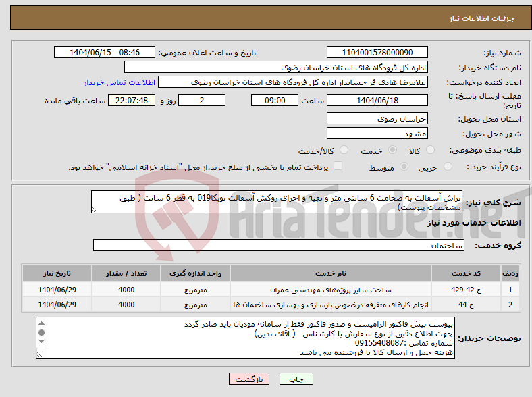Click the ردیف column header
This screenshot has height=397, width=532.
[510, 273]
